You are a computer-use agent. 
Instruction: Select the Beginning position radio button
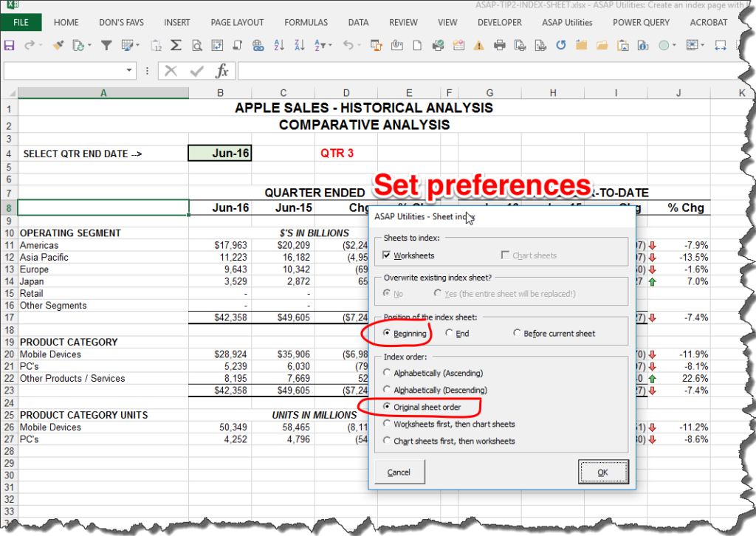pyautogui.click(x=387, y=333)
